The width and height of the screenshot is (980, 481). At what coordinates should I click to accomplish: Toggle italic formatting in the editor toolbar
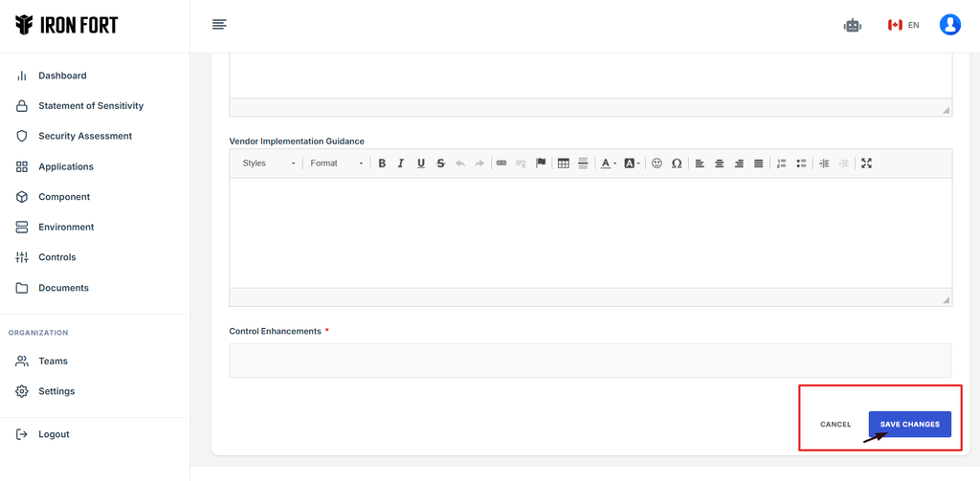tap(401, 164)
